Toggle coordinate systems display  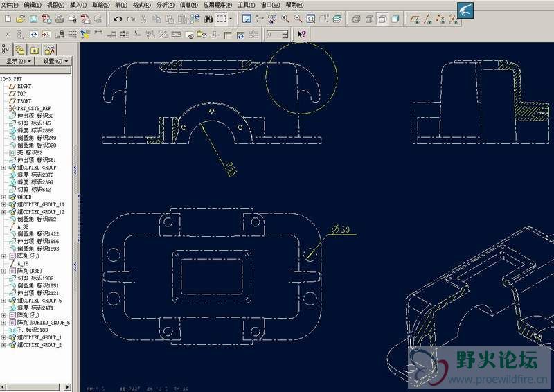point(453,19)
